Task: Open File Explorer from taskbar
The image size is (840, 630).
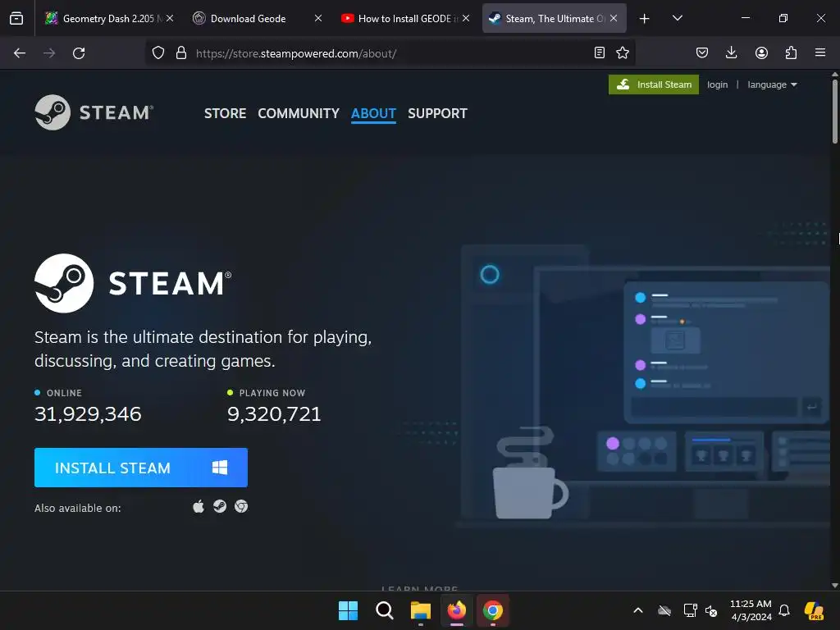Action: pyautogui.click(x=421, y=610)
